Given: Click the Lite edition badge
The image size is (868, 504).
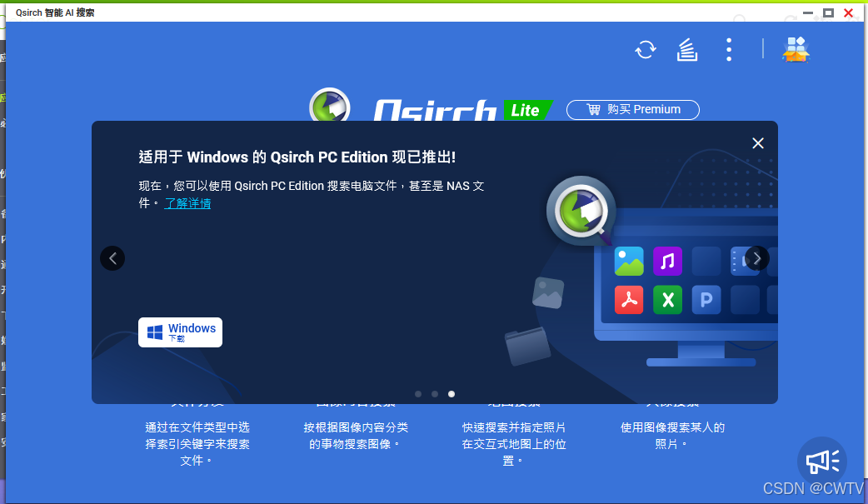Looking at the screenshot, I should (527, 110).
